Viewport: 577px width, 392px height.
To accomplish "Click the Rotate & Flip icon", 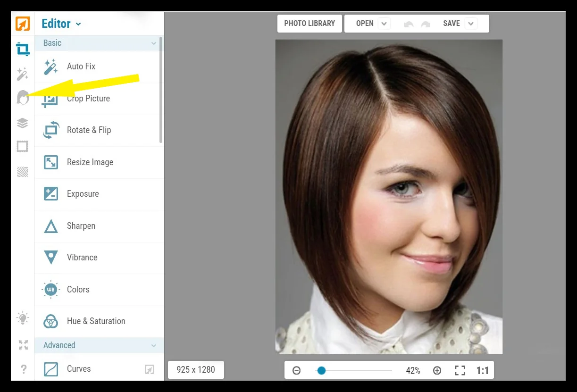I will click(x=51, y=130).
